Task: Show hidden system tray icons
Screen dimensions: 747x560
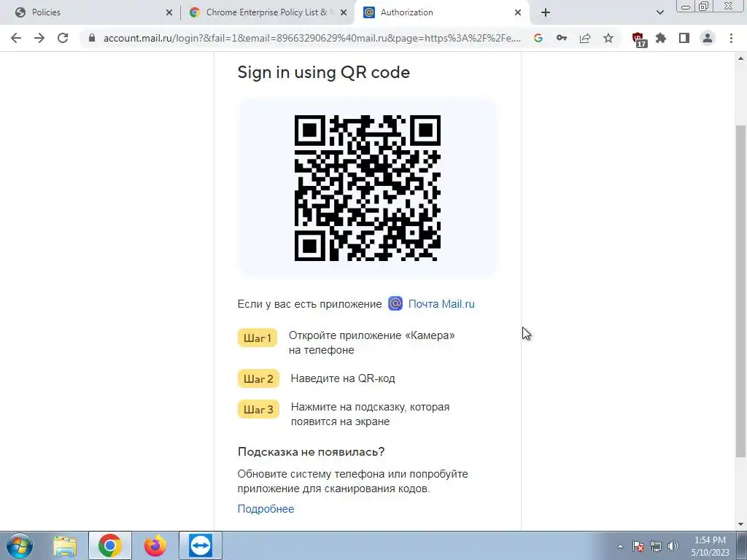Action: [620, 546]
